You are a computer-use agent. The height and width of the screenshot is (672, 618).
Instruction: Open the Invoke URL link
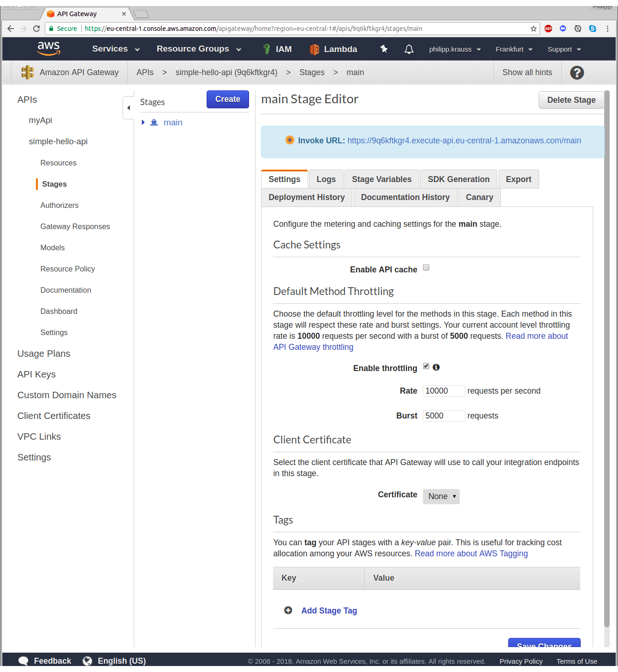[x=464, y=141]
